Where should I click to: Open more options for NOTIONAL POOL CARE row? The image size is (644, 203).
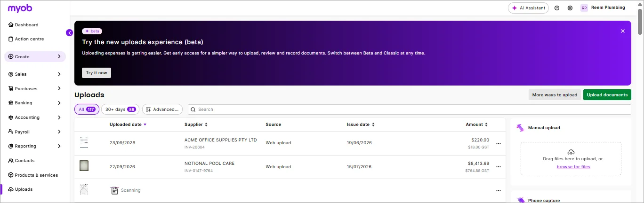point(499,167)
